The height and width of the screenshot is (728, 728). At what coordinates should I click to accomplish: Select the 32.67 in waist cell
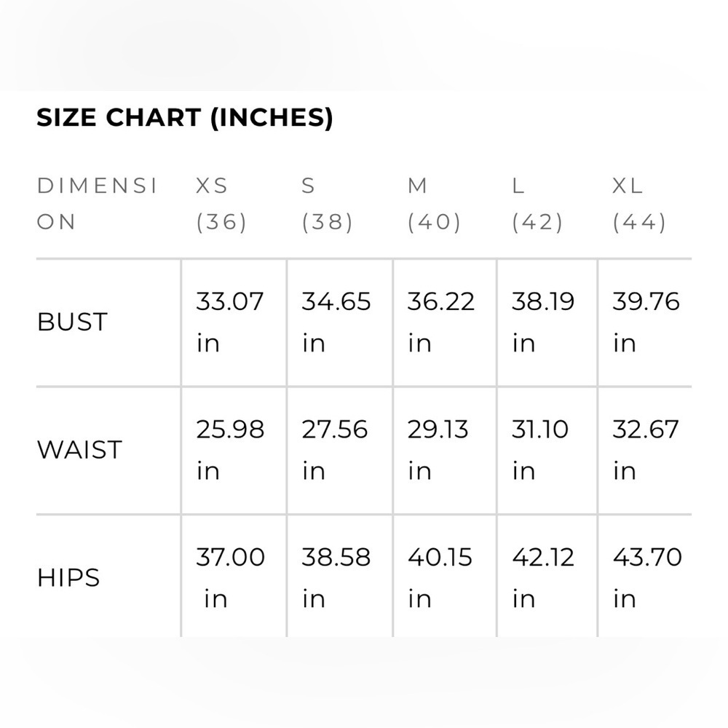[x=645, y=450]
